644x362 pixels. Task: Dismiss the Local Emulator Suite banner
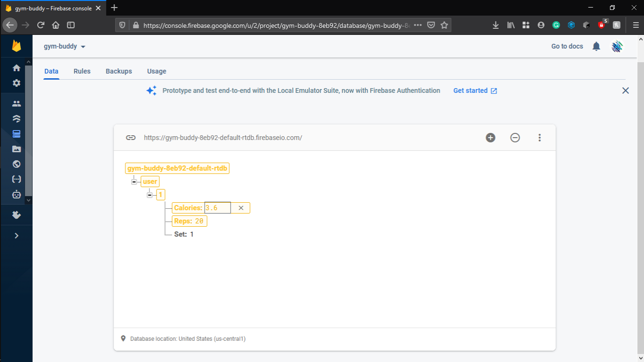626,90
